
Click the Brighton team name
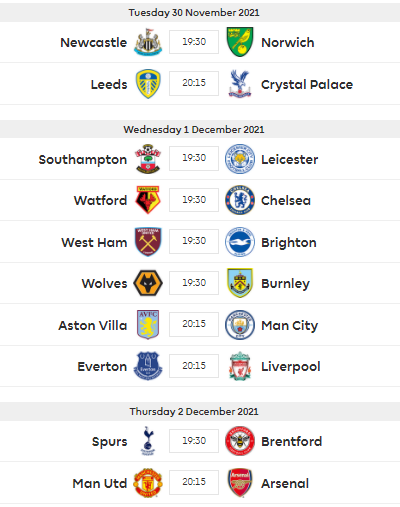click(x=289, y=242)
